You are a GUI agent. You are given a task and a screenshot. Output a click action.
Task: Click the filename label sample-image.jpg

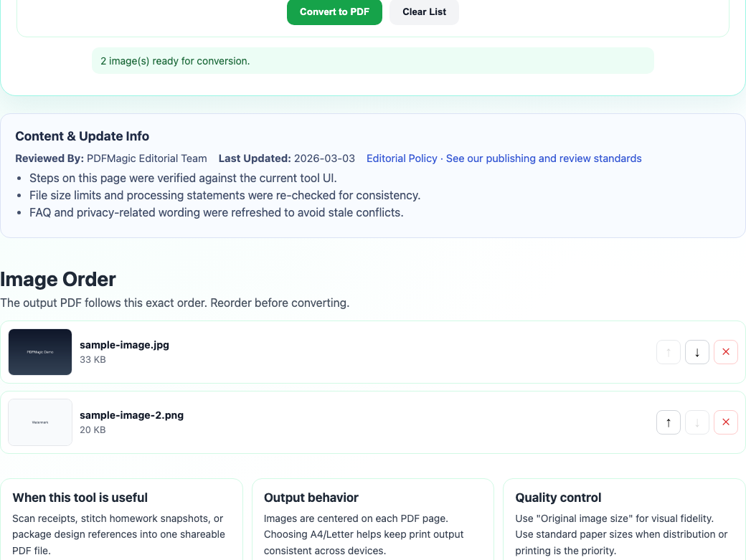click(125, 345)
